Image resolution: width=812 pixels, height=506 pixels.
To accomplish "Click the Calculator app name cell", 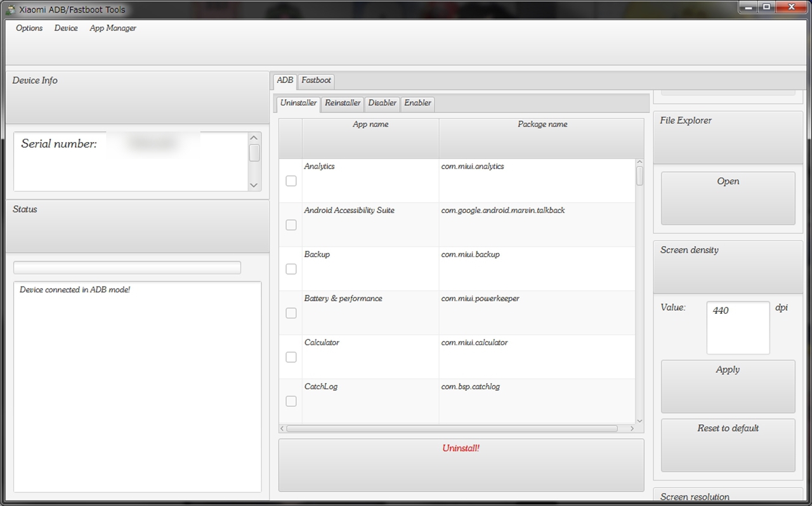I will pos(370,357).
